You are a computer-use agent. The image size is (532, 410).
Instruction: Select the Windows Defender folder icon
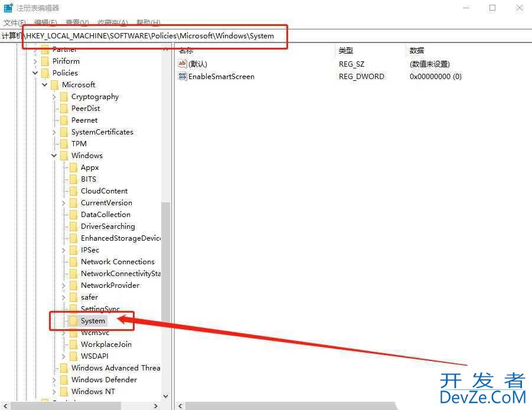click(64, 380)
